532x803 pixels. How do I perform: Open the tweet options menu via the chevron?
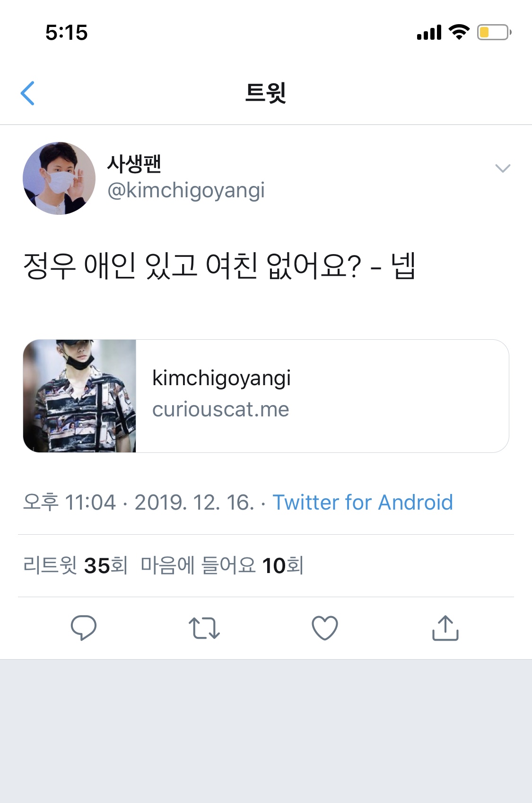[x=503, y=168]
